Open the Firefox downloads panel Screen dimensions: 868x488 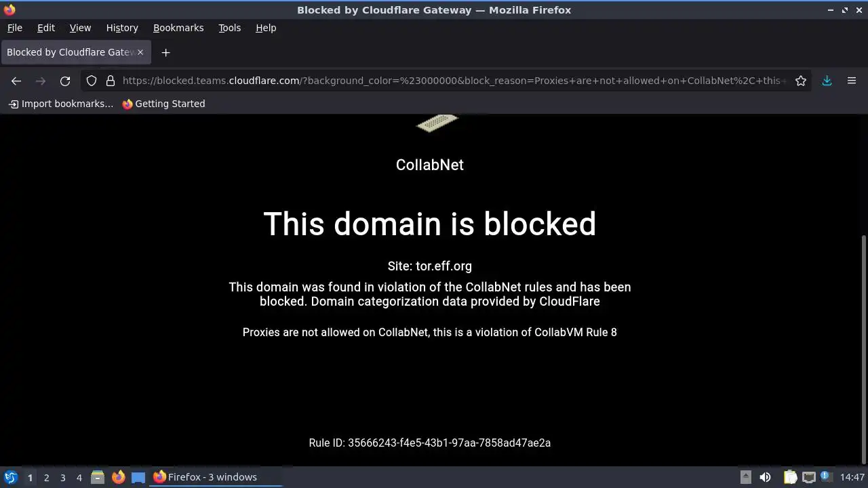click(827, 81)
